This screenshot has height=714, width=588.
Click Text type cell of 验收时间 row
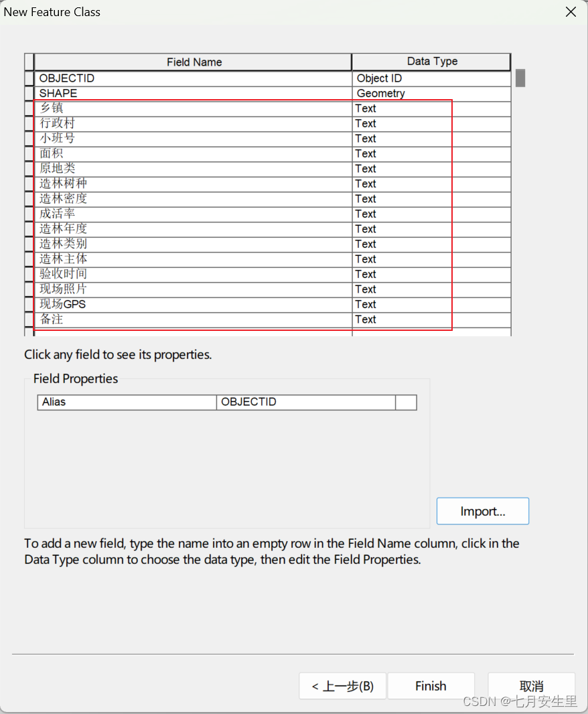coord(431,274)
